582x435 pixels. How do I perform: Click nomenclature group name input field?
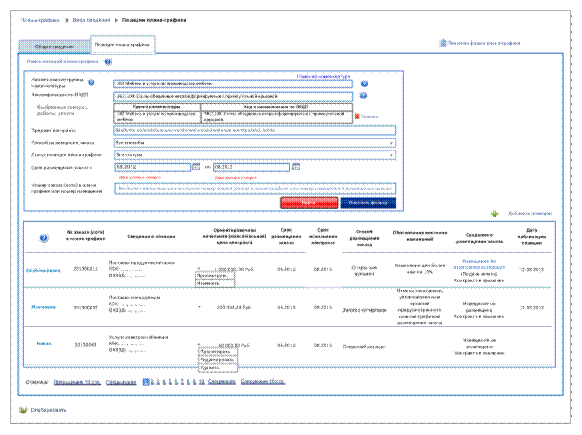point(233,84)
